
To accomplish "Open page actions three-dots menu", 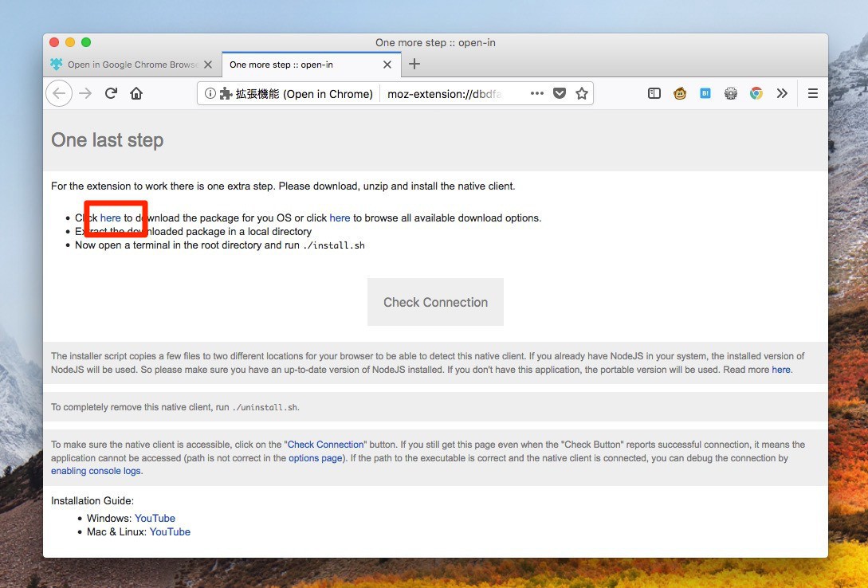I will click(537, 93).
